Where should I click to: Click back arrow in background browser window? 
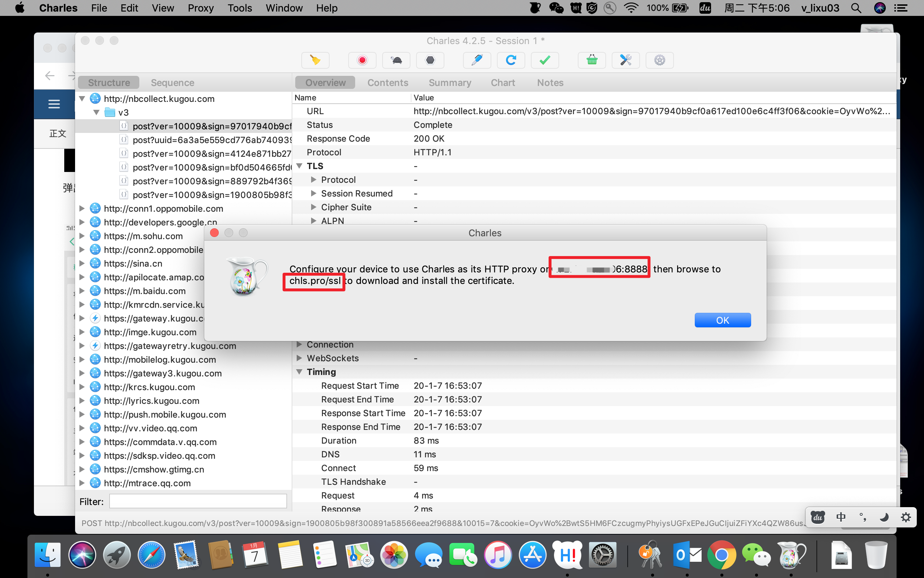pyautogui.click(x=50, y=75)
